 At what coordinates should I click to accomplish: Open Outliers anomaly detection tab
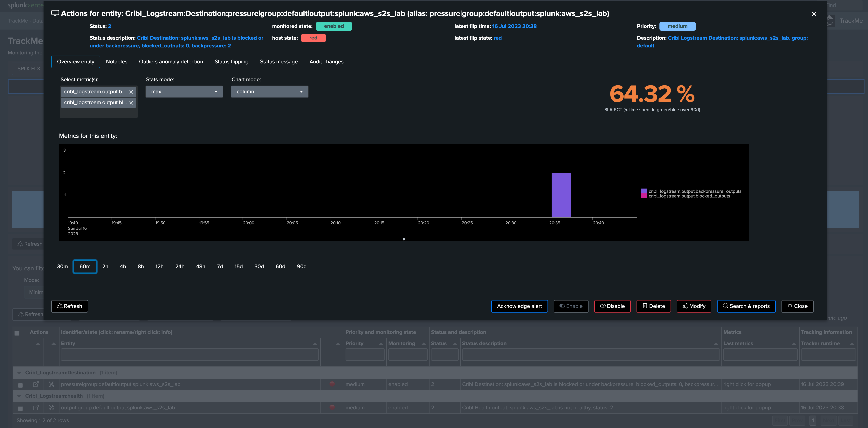click(x=171, y=62)
